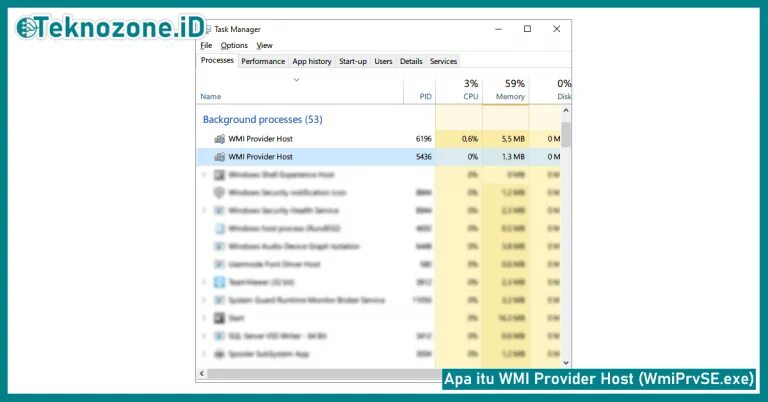Click the vertical scrollbar thumb
Viewport: 768px width, 402px height.
(x=566, y=135)
